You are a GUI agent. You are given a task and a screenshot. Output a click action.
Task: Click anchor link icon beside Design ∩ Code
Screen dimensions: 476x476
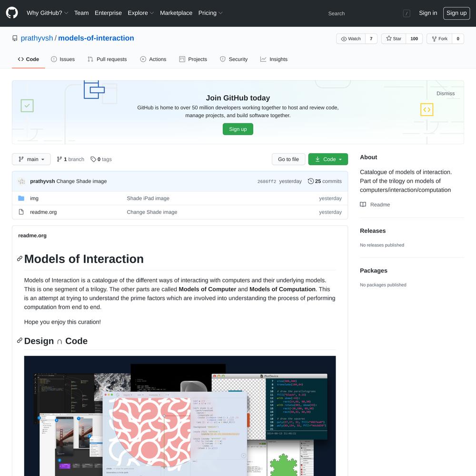click(20, 341)
